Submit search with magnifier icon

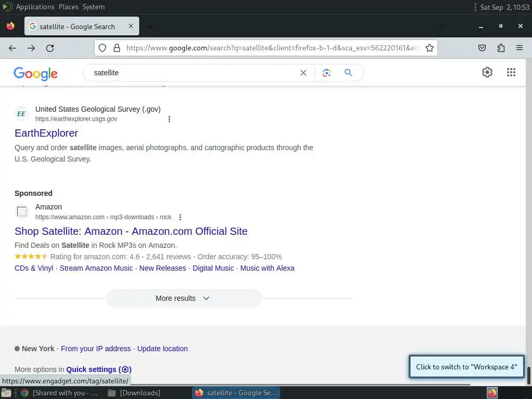348,73
